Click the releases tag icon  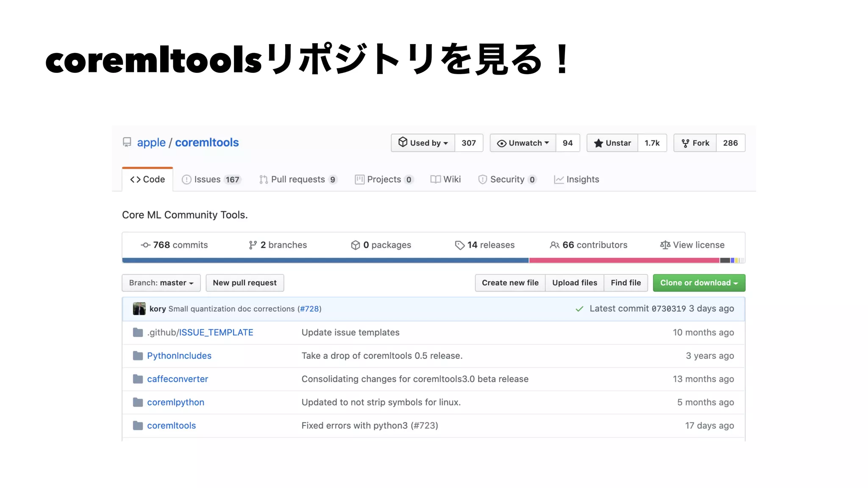(459, 245)
